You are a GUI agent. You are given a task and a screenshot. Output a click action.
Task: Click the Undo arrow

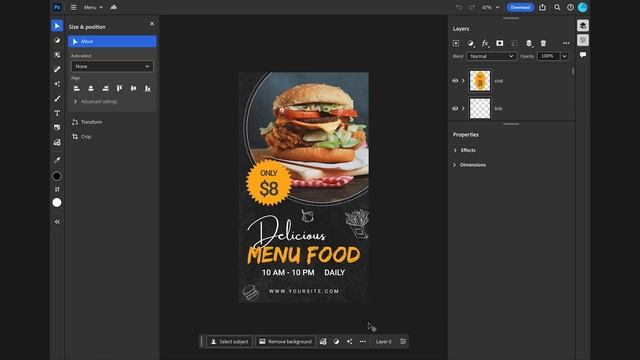point(459,7)
